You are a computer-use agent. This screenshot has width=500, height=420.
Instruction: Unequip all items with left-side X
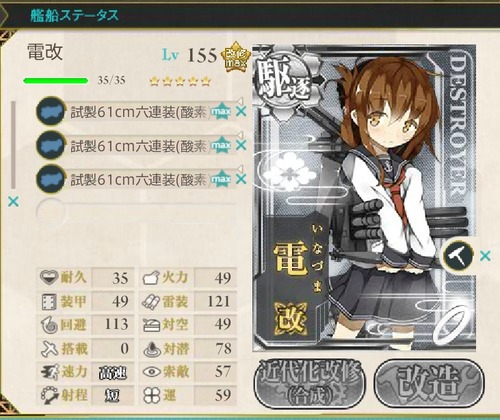[x=13, y=201]
